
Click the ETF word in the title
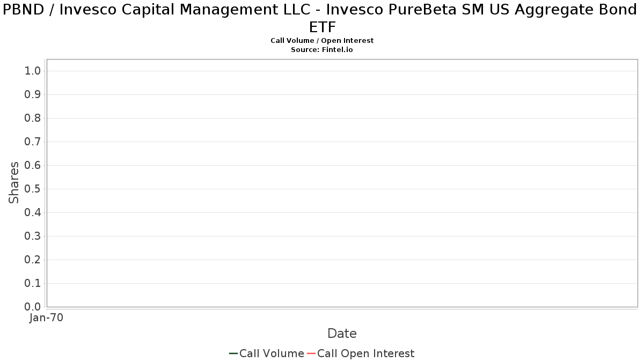322,27
